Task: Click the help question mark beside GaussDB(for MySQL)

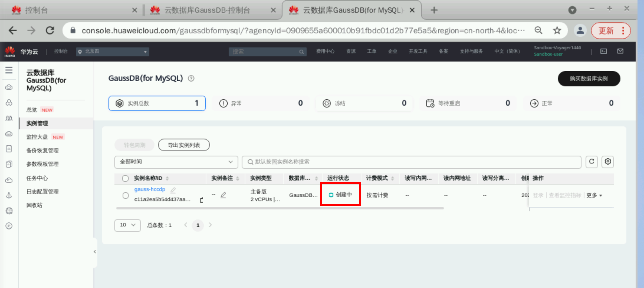Action: tap(191, 78)
